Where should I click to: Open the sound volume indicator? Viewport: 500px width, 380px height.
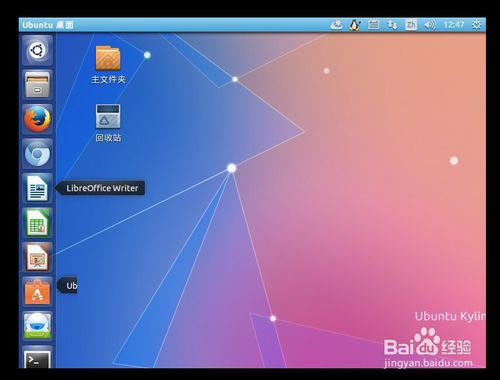429,25
